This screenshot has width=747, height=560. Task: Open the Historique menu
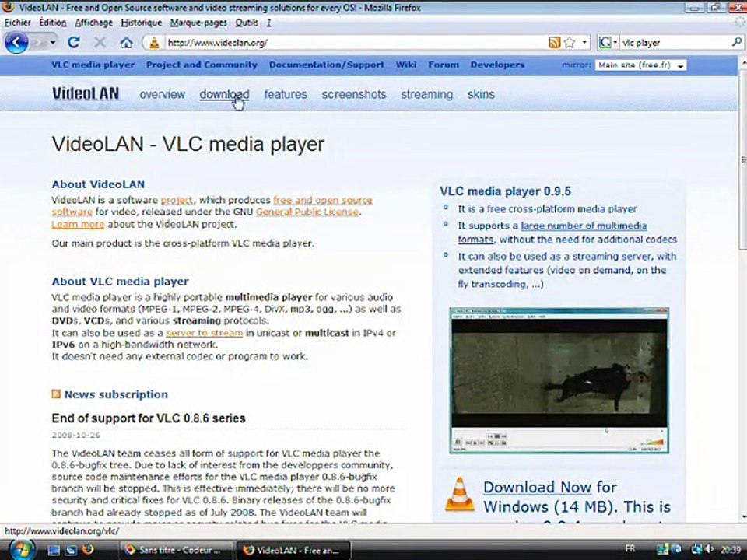(141, 23)
